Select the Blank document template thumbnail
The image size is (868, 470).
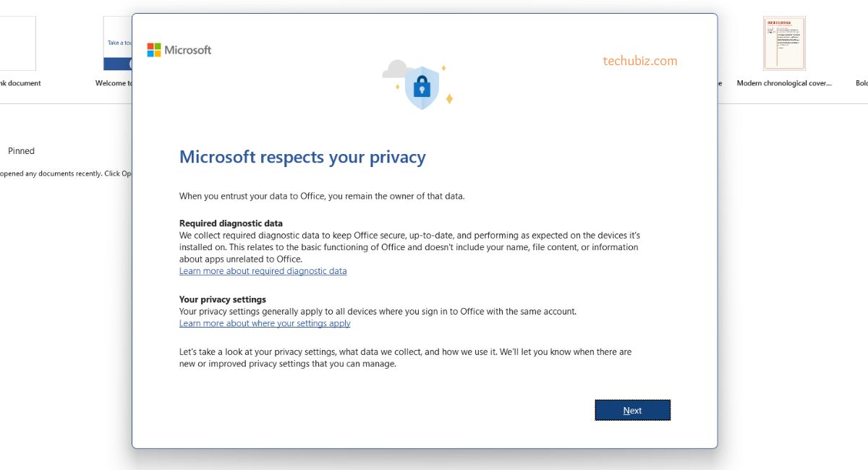[17, 43]
